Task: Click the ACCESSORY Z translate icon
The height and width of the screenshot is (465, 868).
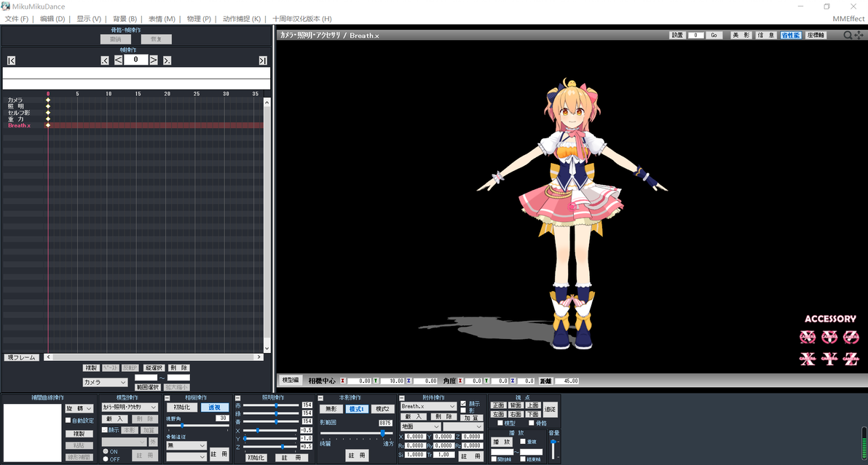Action: point(851,358)
